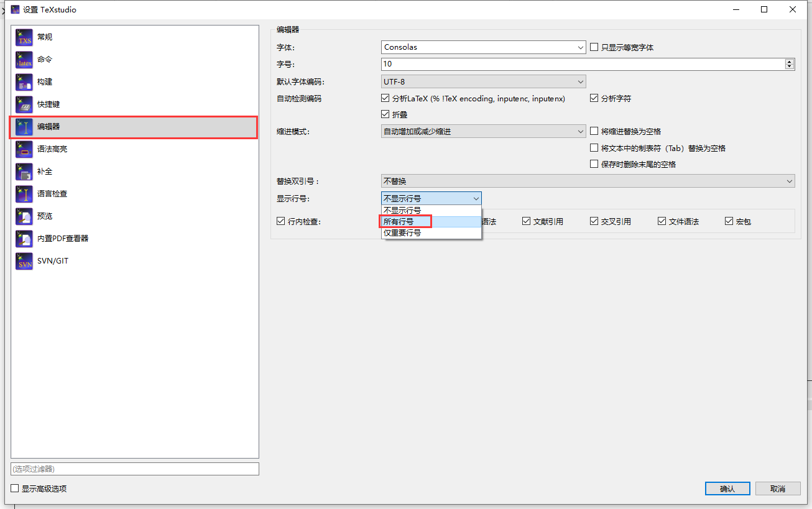
Task: Click the 取消 button
Action: (x=778, y=488)
